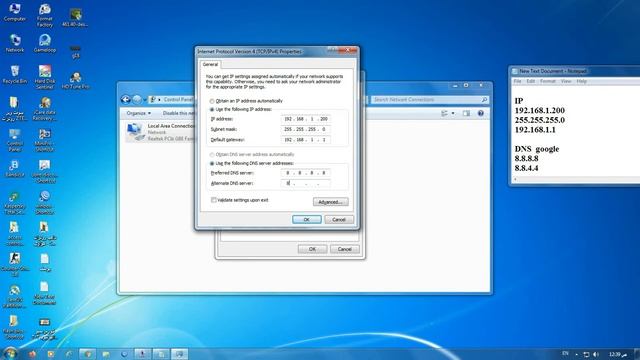Launch Gameloop from the desktop

point(44,43)
